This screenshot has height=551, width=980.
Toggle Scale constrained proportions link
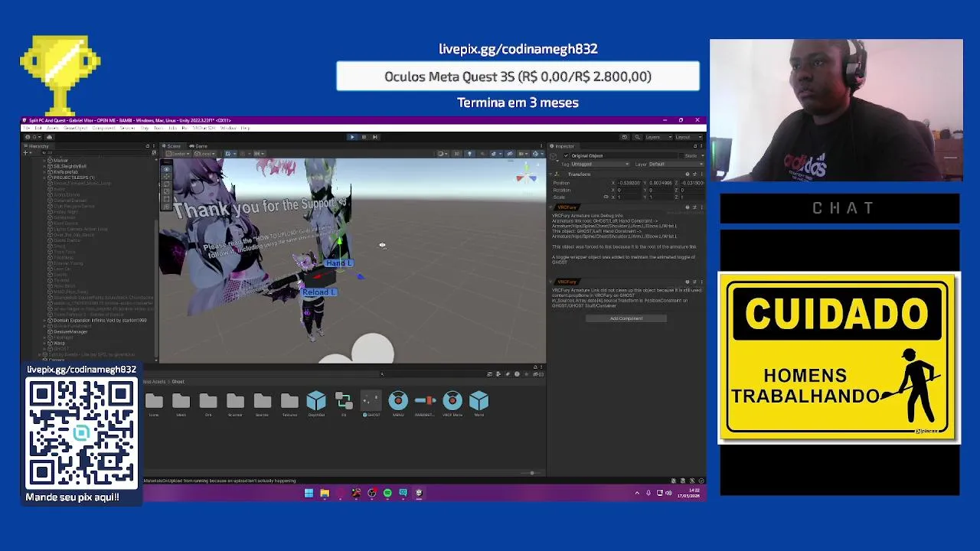pyautogui.click(x=606, y=197)
